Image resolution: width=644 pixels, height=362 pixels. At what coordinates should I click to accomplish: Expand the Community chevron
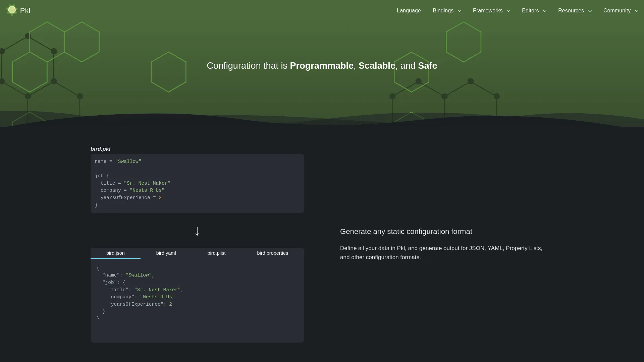pos(637,11)
